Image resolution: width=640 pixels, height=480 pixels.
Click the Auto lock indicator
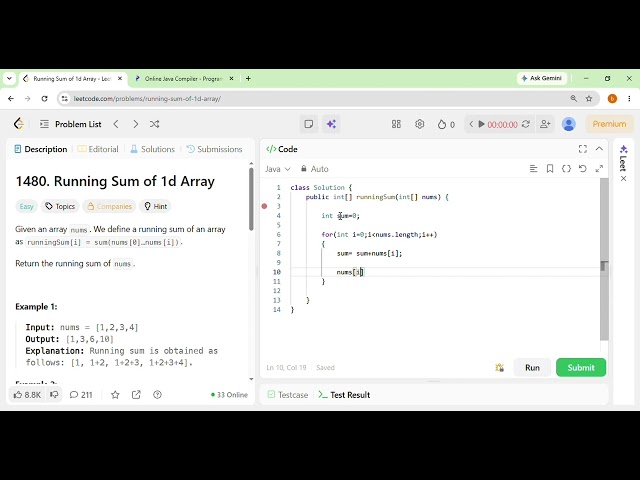(315, 169)
